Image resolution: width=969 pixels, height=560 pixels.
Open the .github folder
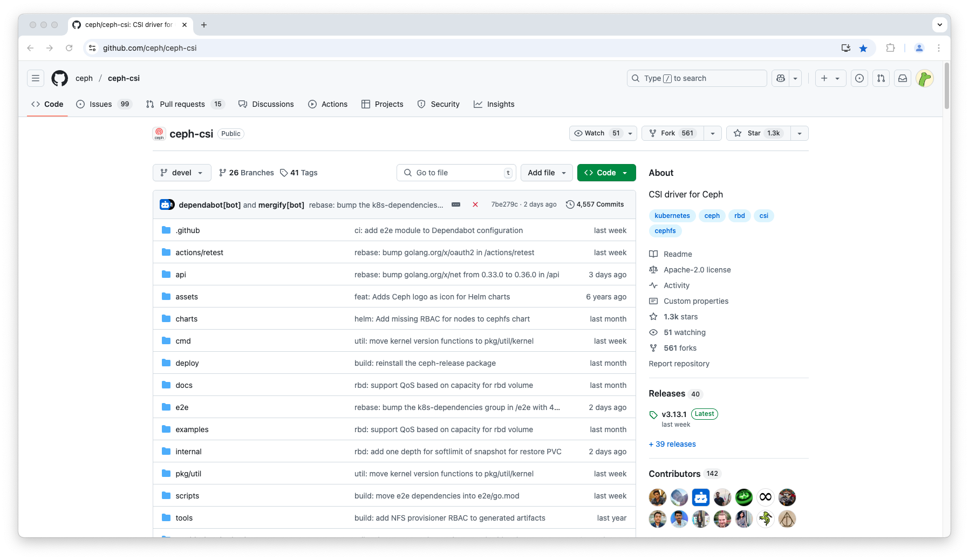point(188,230)
